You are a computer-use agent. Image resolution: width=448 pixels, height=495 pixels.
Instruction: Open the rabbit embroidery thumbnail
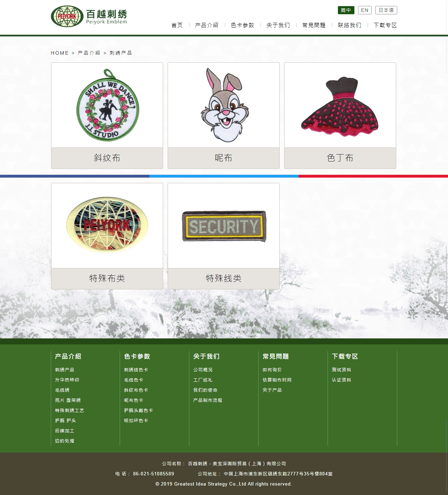(x=224, y=105)
